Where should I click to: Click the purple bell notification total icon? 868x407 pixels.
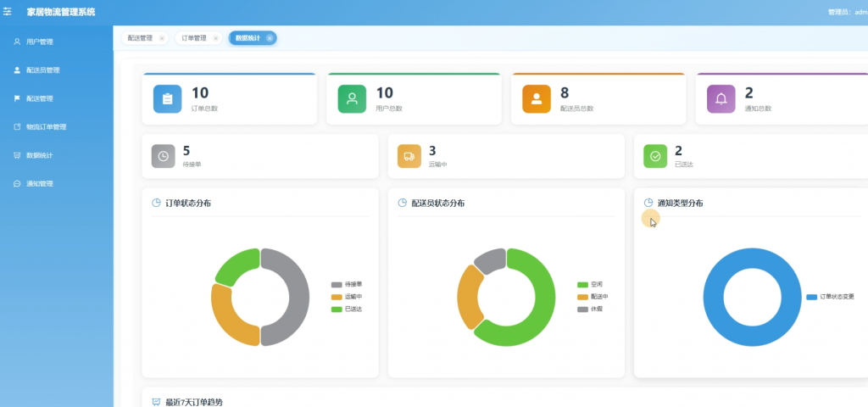pos(721,99)
